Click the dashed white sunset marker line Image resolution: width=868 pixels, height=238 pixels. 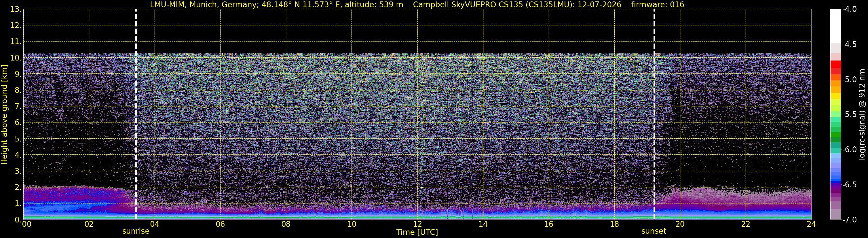pos(654,114)
